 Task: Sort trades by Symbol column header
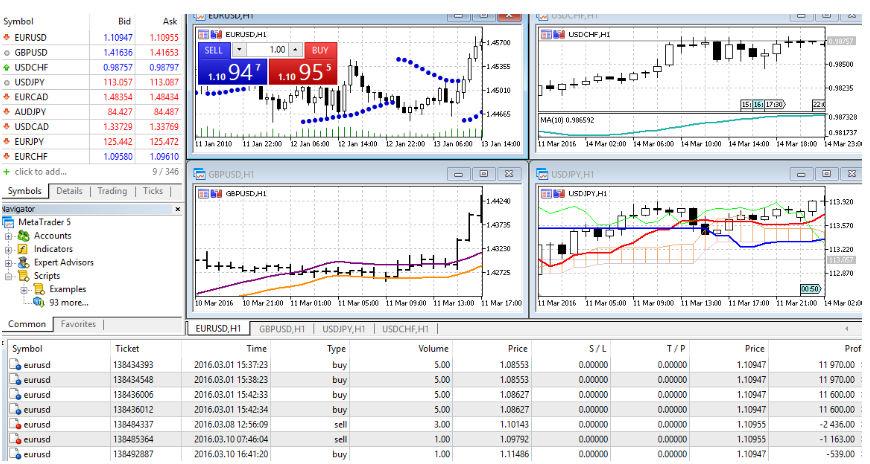click(27, 349)
